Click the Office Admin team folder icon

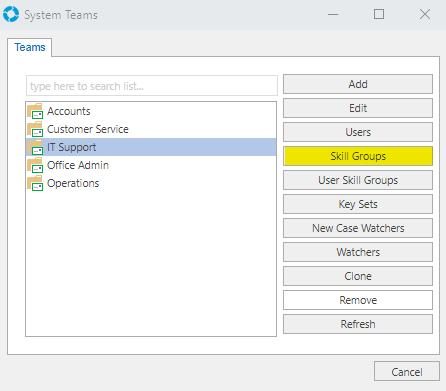point(35,165)
